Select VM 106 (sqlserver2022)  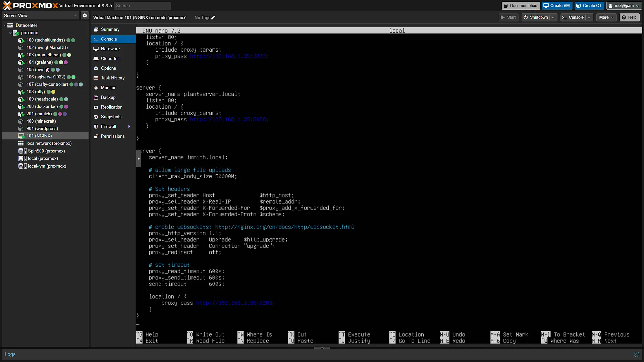click(x=46, y=77)
